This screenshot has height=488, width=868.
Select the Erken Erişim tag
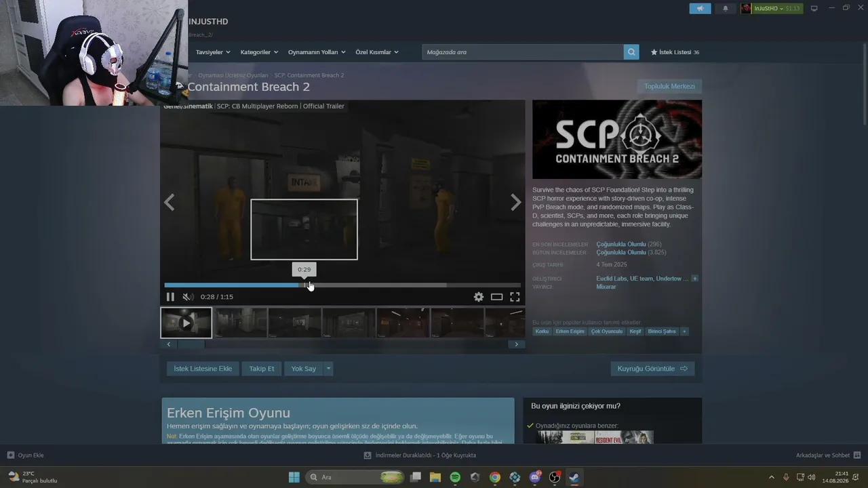pos(570,331)
